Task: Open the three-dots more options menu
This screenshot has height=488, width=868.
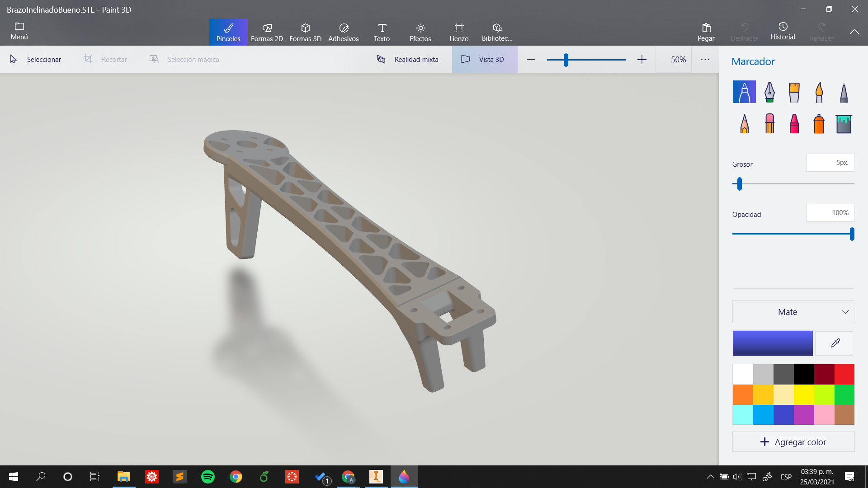Action: (705, 60)
